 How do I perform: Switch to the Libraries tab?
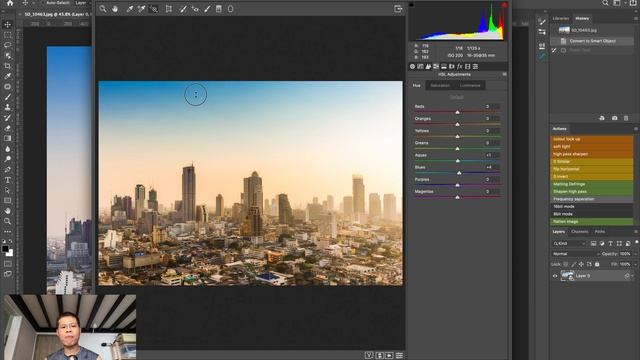[x=560, y=18]
